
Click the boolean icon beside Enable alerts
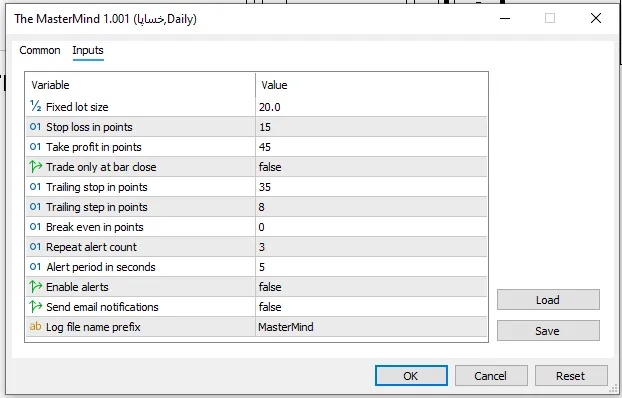click(35, 286)
